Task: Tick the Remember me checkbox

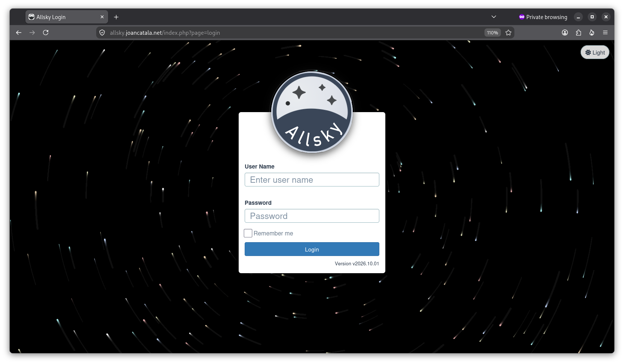Action: [x=248, y=233]
